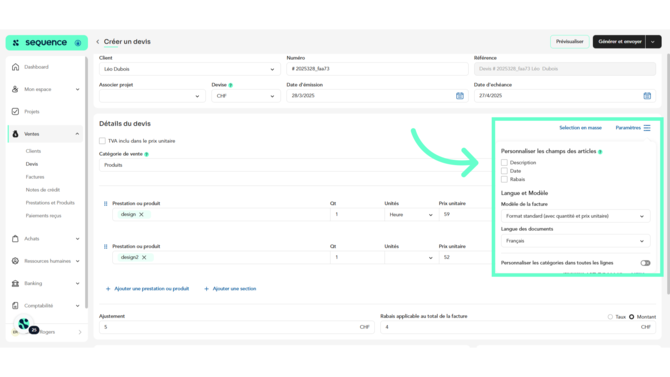Click the Ventes money bag icon
This screenshot has height=377, width=670.
point(15,134)
